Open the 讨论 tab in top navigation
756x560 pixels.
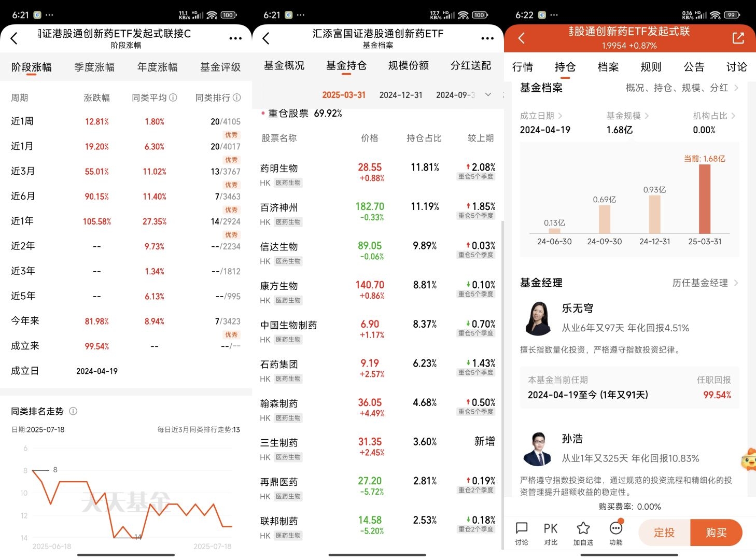(x=737, y=67)
